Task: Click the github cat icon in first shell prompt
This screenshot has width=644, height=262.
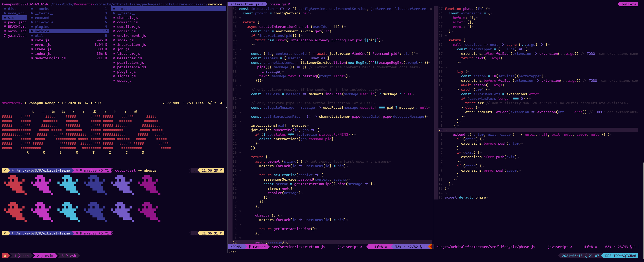Action: coord(77,170)
